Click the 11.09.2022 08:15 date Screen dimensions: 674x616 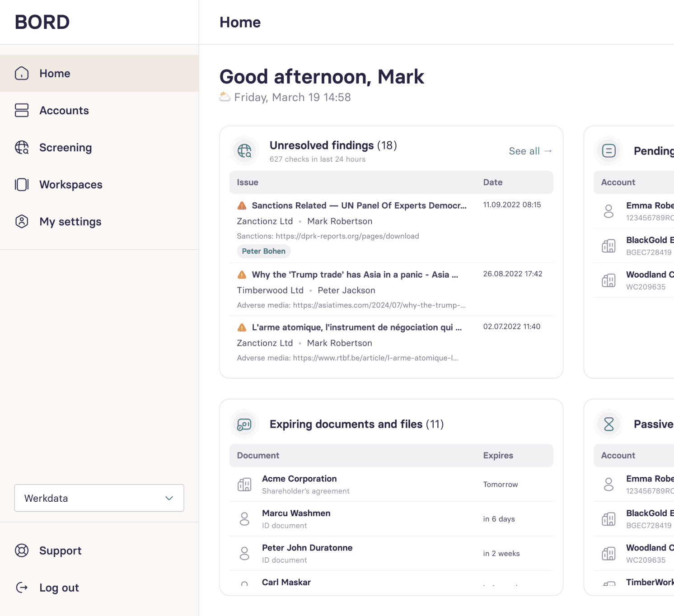pyautogui.click(x=512, y=205)
